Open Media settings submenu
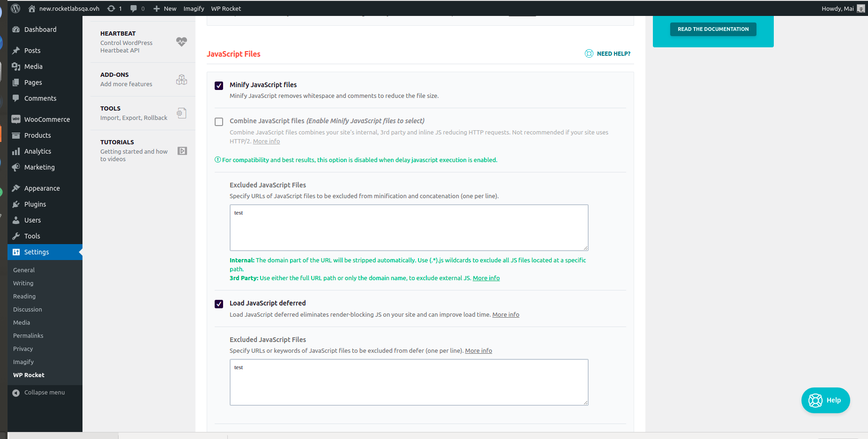Image resolution: width=868 pixels, height=439 pixels. click(22, 322)
